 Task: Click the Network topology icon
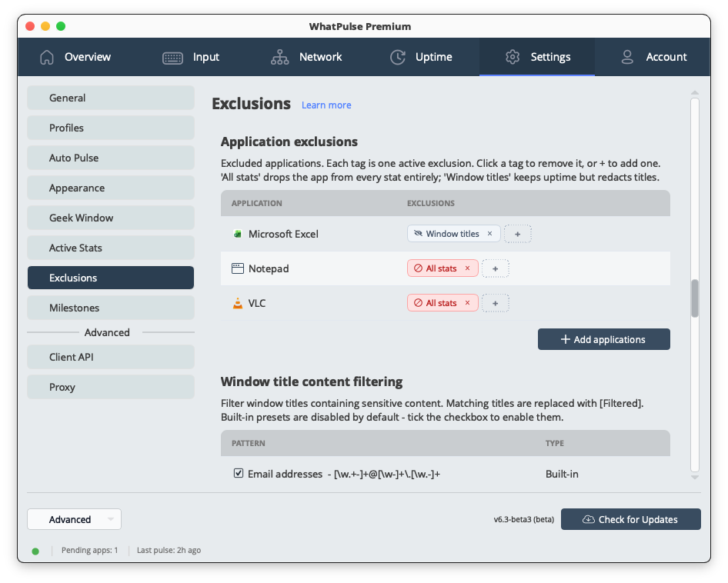click(x=280, y=57)
